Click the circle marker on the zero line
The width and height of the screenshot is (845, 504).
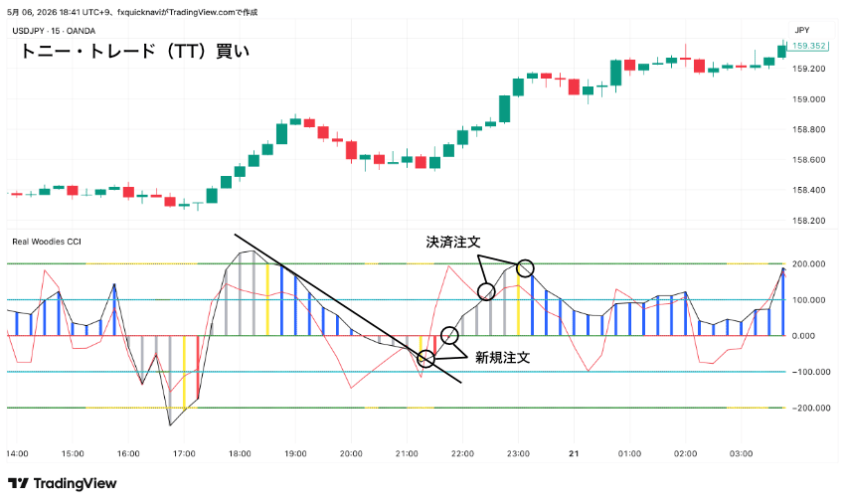(449, 335)
